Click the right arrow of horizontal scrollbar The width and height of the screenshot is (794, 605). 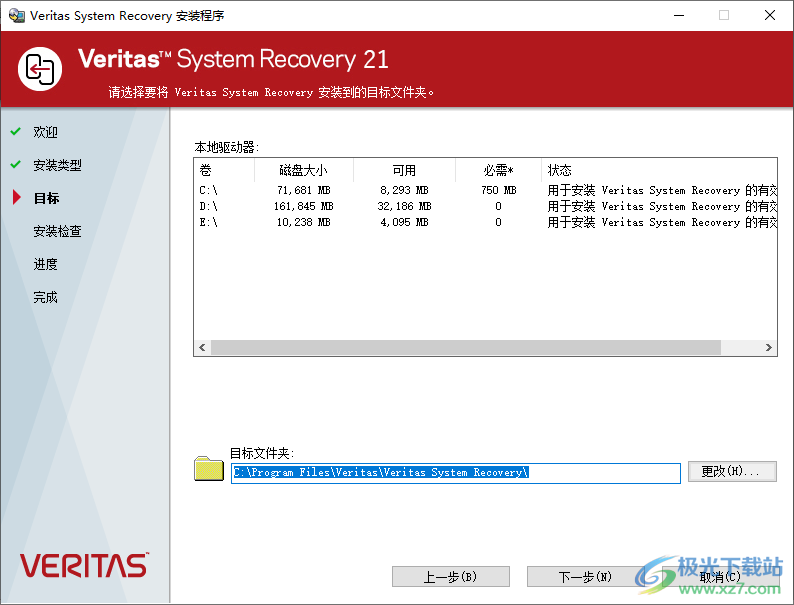tap(769, 347)
